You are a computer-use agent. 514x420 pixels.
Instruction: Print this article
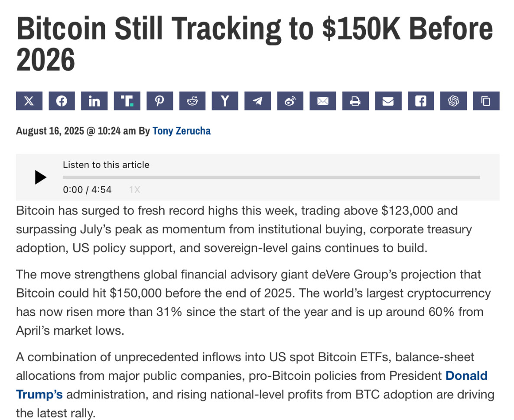tap(355, 101)
